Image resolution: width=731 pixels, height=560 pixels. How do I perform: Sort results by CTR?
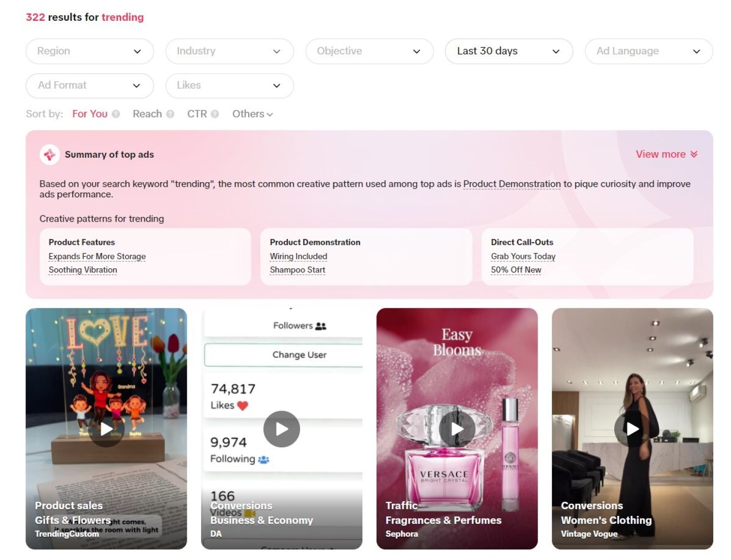[x=197, y=114]
